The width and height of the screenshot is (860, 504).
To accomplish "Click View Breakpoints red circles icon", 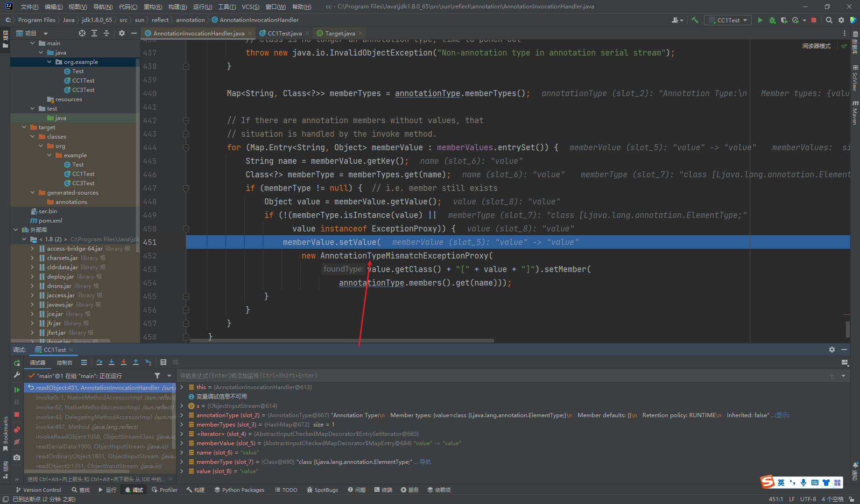I will (17, 429).
